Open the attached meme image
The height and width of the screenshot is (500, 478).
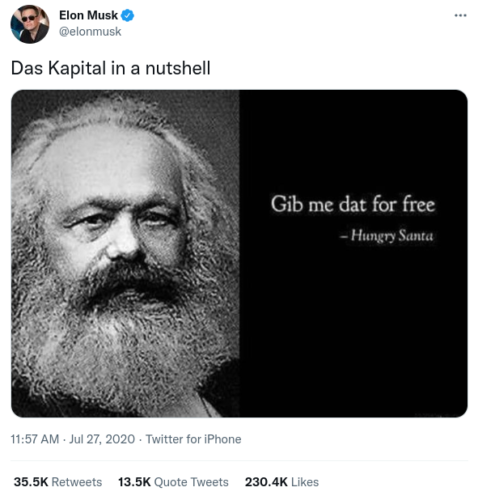(x=239, y=253)
